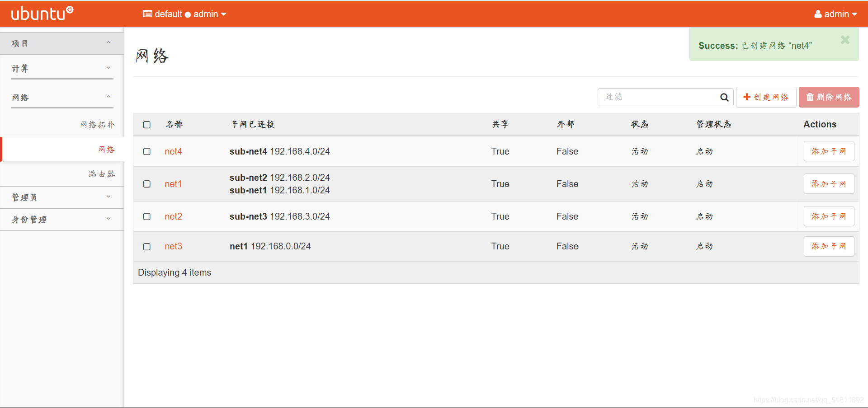
Task: Open the net3 network link
Action: (173, 246)
